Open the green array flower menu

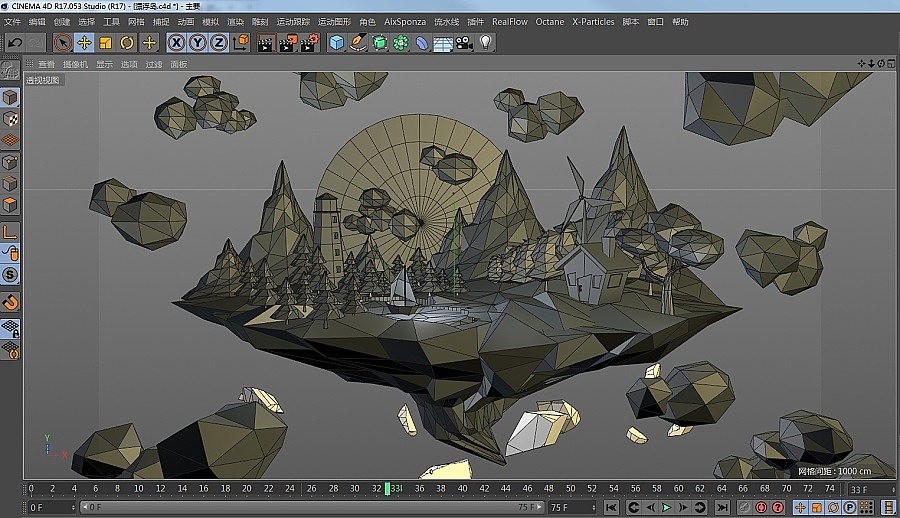[401, 42]
